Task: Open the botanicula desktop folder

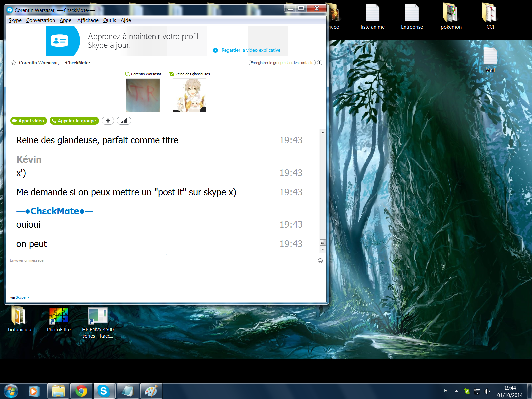Action: pyautogui.click(x=19, y=319)
